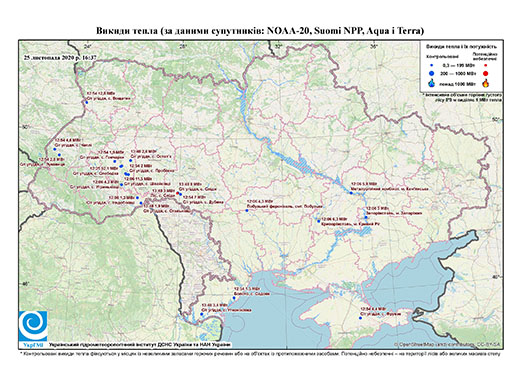Click the Український гідрометеорологічний інститут caption
Screen dimensions: 520x368
140,345
